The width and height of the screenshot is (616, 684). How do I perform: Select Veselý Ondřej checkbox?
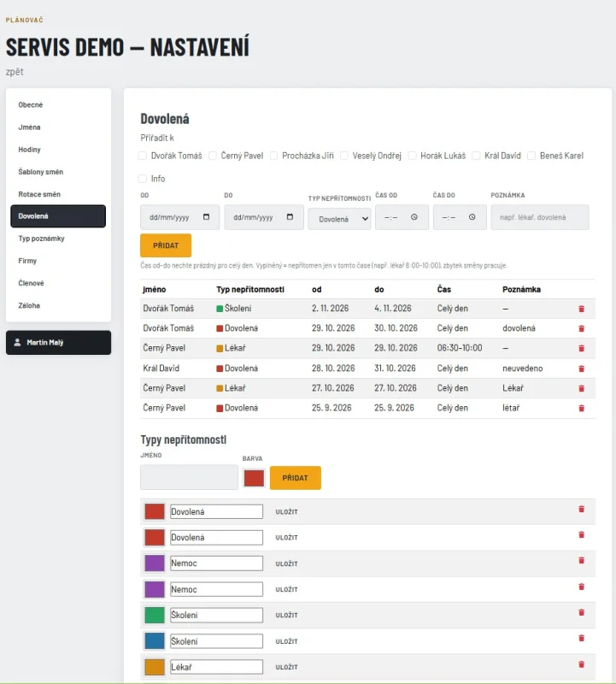(x=344, y=156)
